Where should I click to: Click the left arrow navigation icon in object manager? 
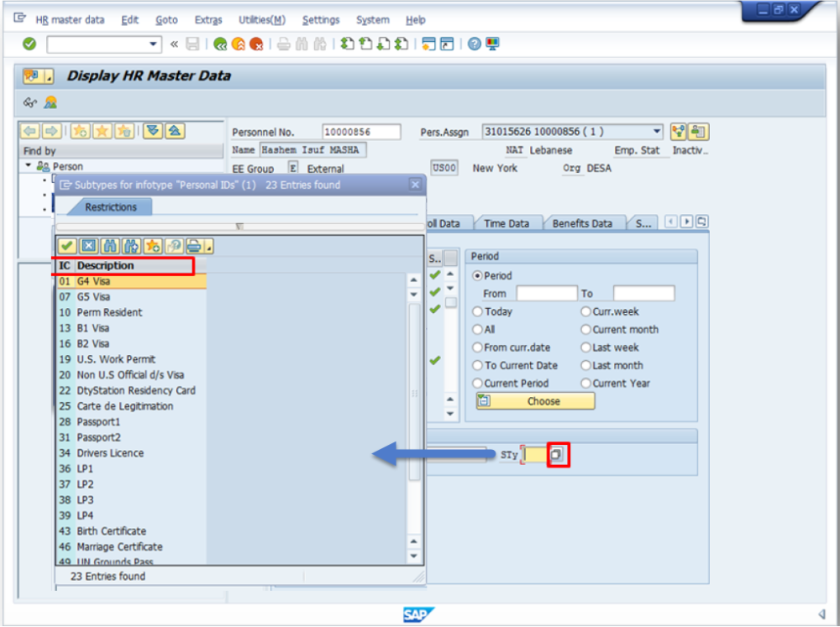pyautogui.click(x=30, y=131)
